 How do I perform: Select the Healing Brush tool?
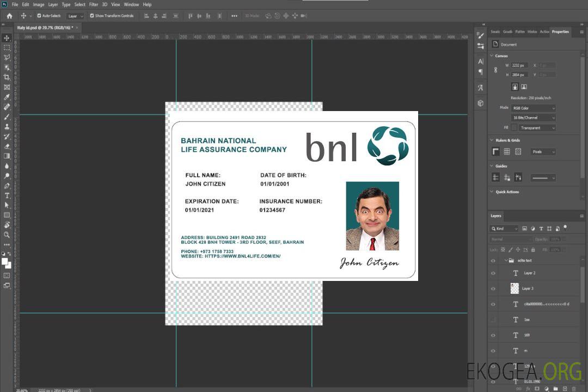[x=7, y=107]
